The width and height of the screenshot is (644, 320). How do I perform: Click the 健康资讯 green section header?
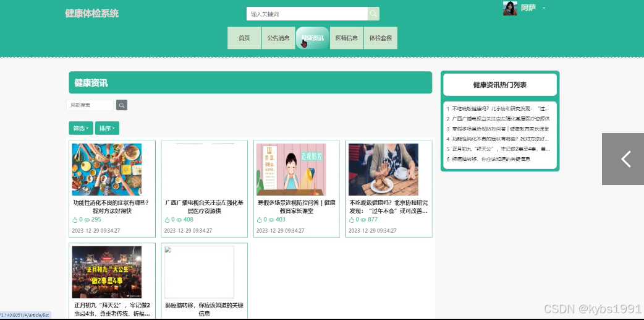point(250,83)
